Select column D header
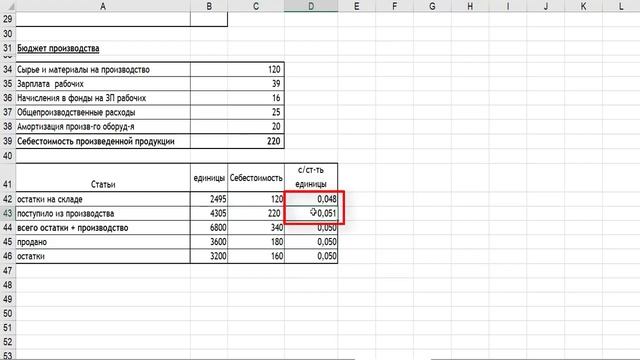Image resolution: width=640 pixels, height=360 pixels. tap(311, 6)
